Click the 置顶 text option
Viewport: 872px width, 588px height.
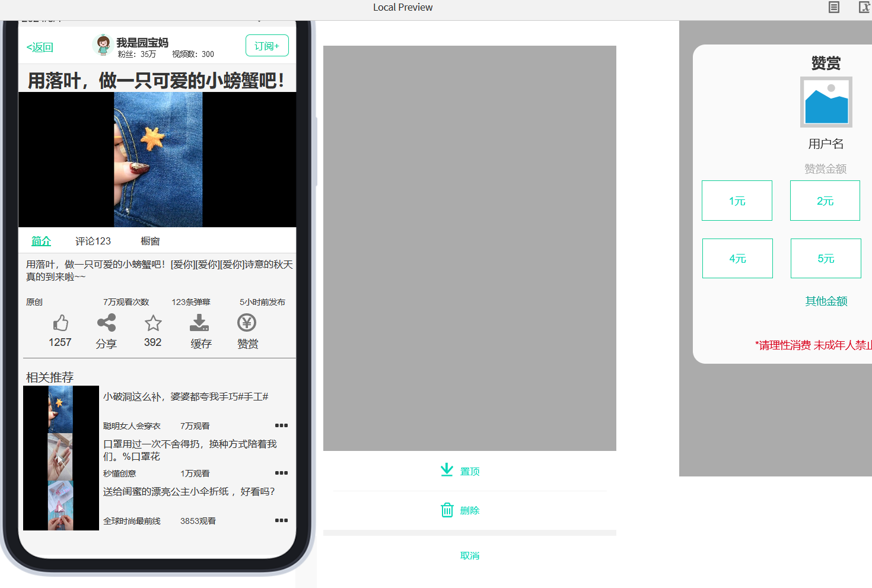coord(470,471)
